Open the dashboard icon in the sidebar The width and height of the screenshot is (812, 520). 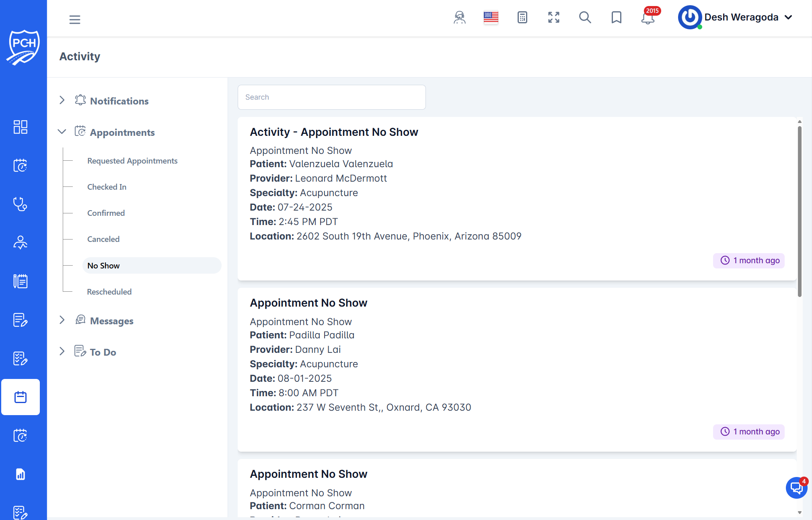[21, 127]
